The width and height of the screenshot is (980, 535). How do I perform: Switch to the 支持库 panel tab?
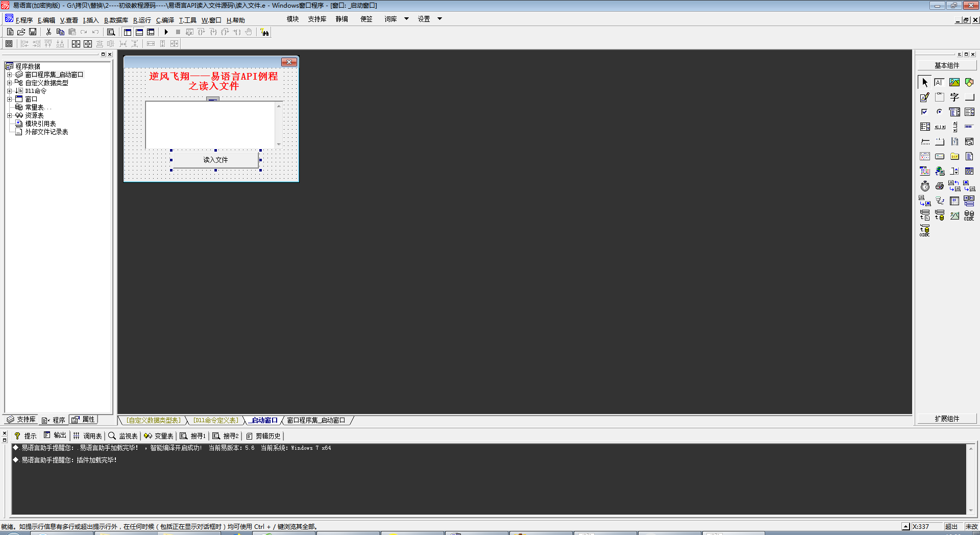pos(21,420)
